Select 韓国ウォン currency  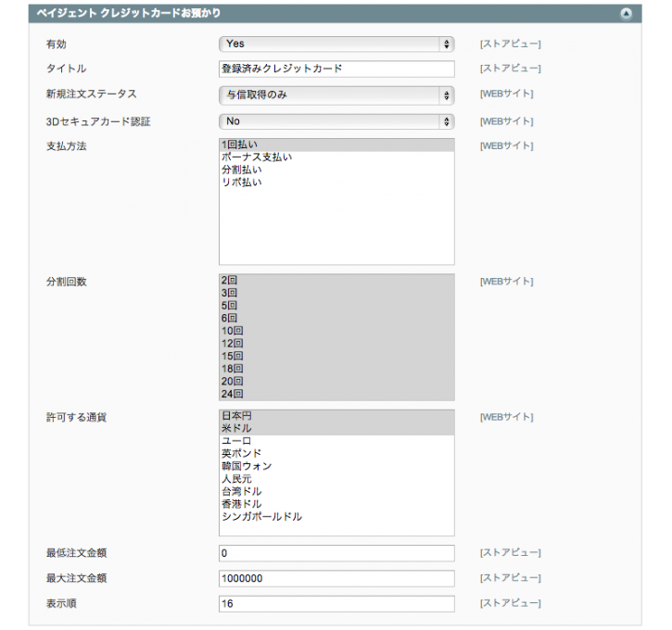336,466
